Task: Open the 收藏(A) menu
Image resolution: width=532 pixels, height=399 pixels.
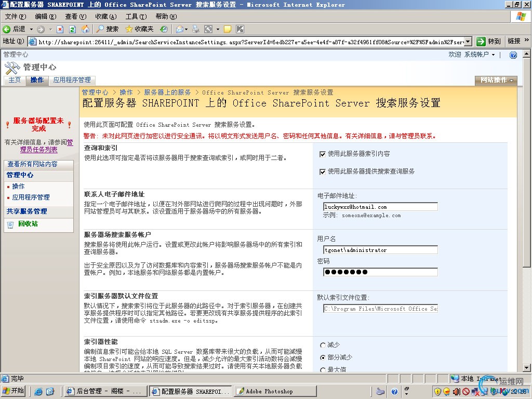Action: (105, 16)
